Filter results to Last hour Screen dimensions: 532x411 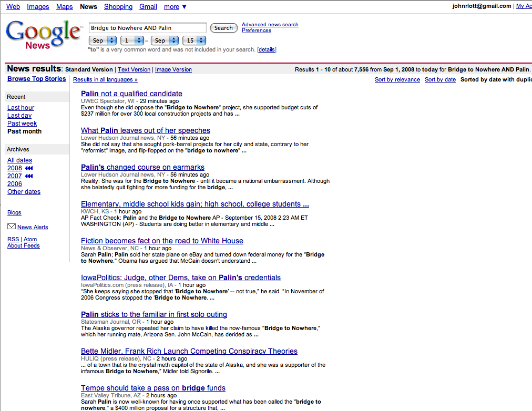tap(21, 108)
